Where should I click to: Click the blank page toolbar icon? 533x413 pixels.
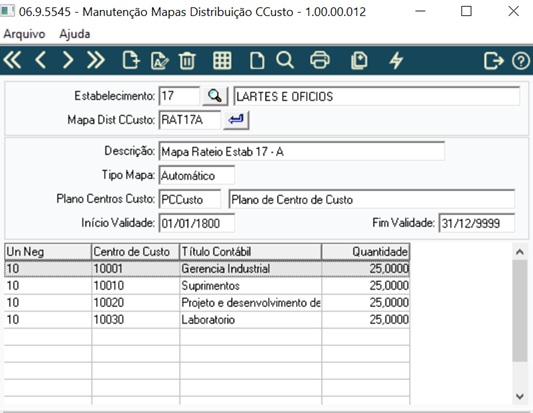tap(257, 61)
